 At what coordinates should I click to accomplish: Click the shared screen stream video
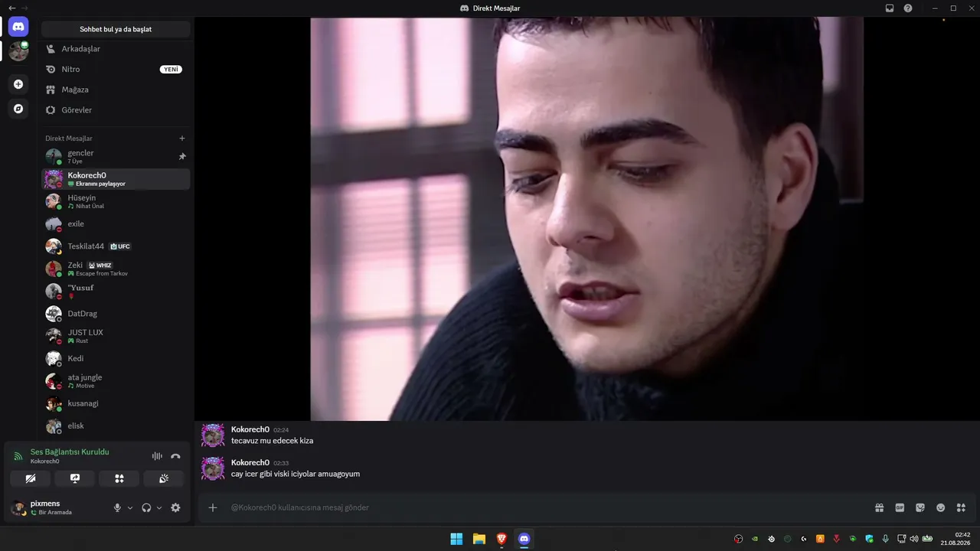(x=586, y=219)
